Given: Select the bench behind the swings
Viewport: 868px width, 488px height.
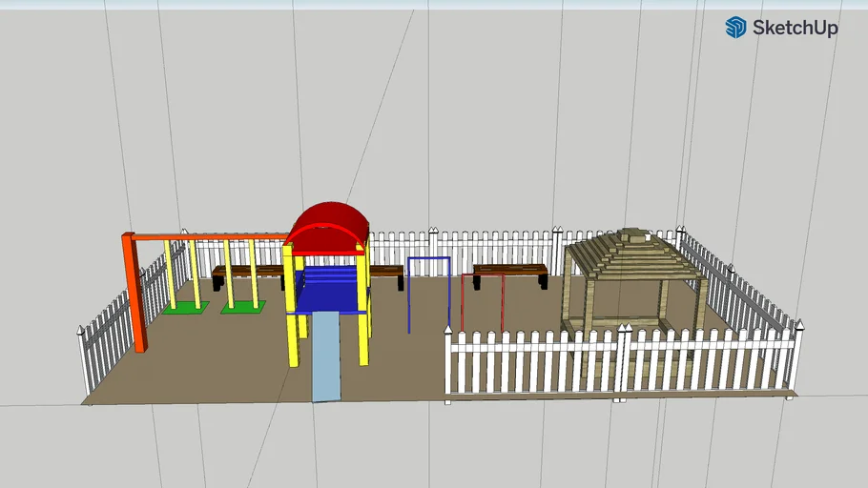Looking at the screenshot, I should coord(250,272).
